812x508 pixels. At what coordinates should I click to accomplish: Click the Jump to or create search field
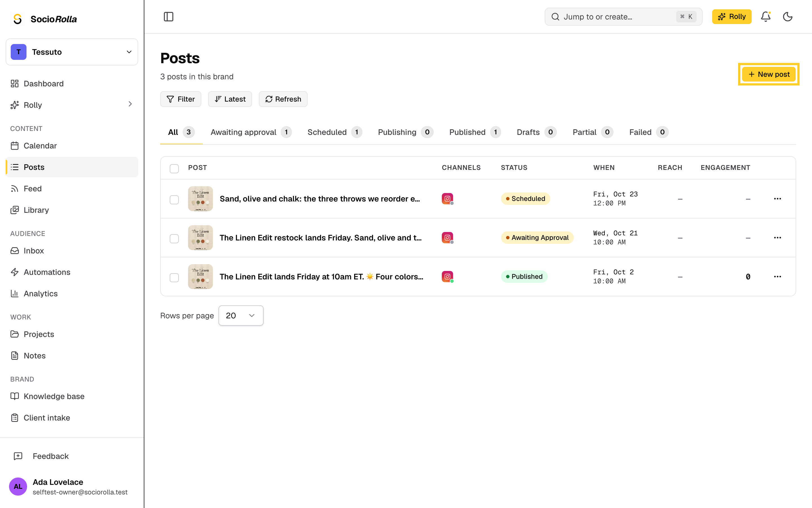point(623,16)
